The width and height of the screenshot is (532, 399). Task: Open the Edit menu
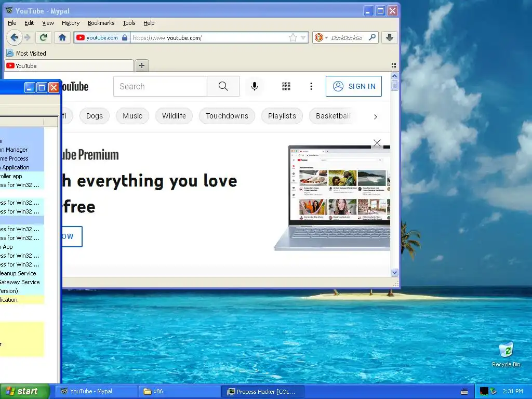[x=29, y=23]
